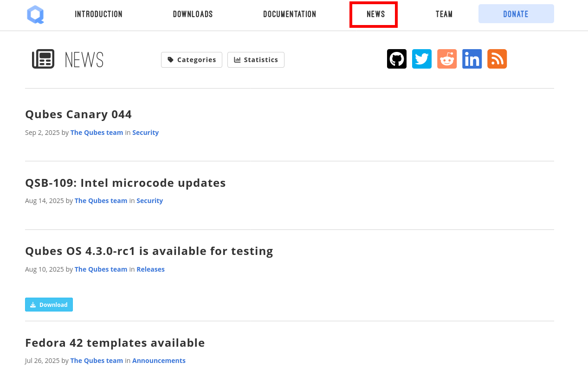View the Security category for QSB-109
The height and width of the screenshot is (388, 588).
[149, 200]
